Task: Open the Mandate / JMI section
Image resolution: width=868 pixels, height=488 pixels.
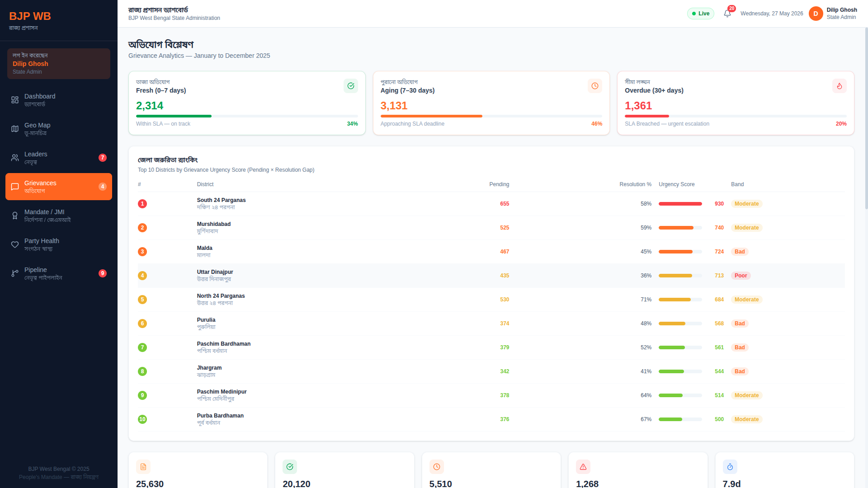Action: click(x=59, y=216)
